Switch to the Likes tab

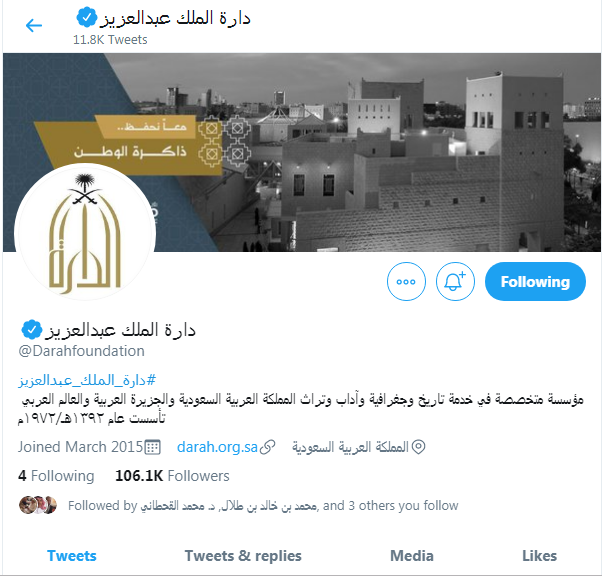[x=539, y=556]
